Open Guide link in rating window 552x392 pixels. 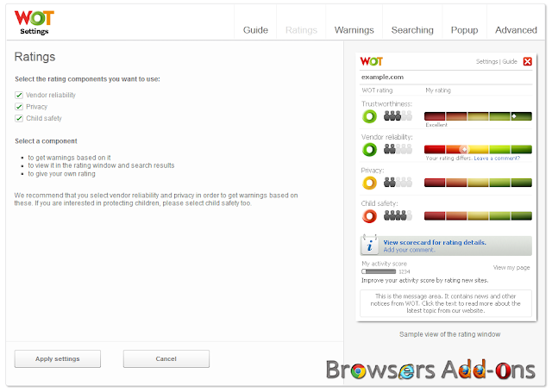click(510, 61)
